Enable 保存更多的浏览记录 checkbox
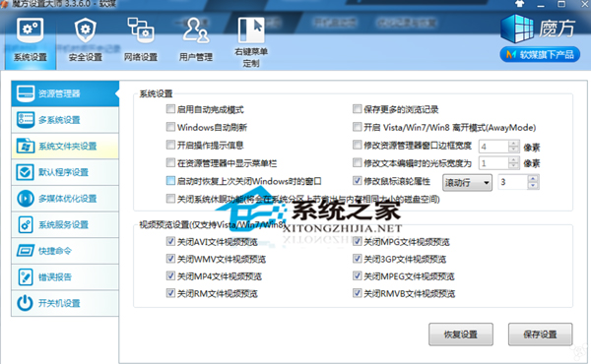This screenshot has width=591, height=364. point(357,109)
